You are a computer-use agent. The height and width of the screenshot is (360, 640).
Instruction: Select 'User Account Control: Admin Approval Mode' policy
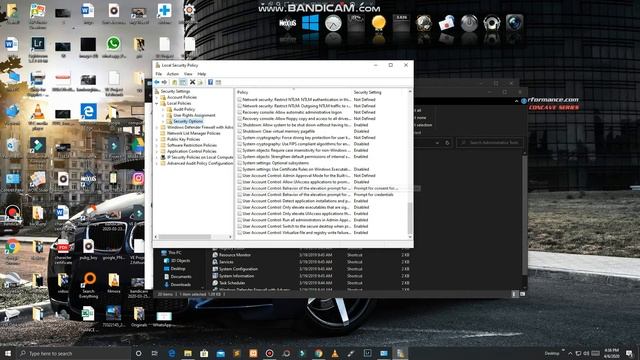click(x=296, y=176)
